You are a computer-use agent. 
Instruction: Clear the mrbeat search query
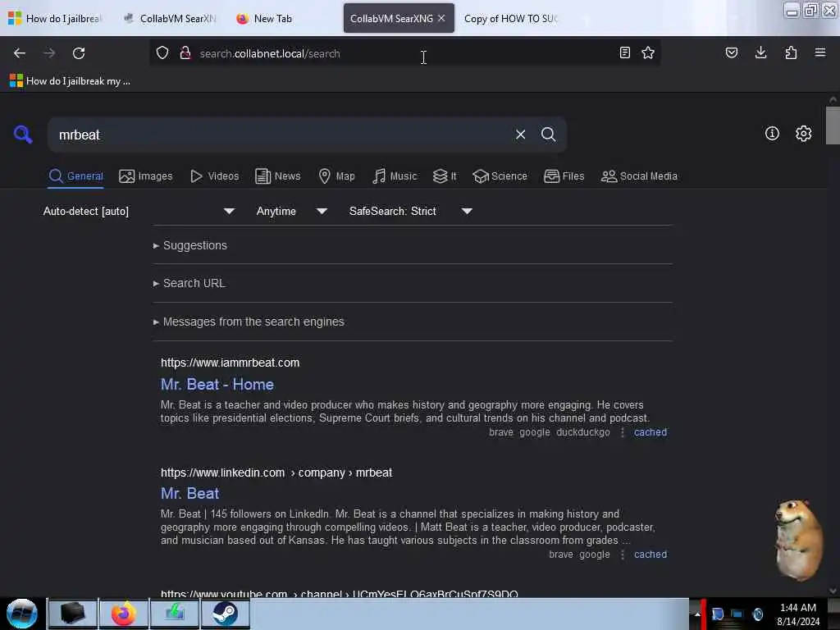(520, 135)
